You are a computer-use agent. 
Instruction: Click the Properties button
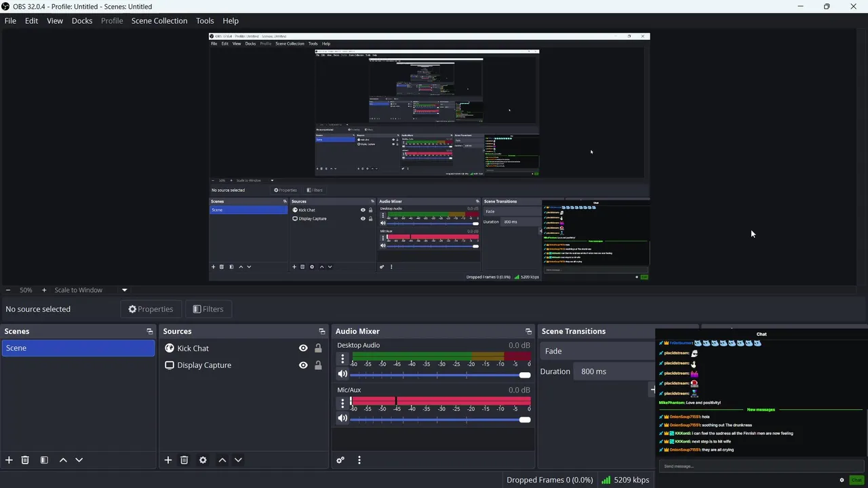151,309
